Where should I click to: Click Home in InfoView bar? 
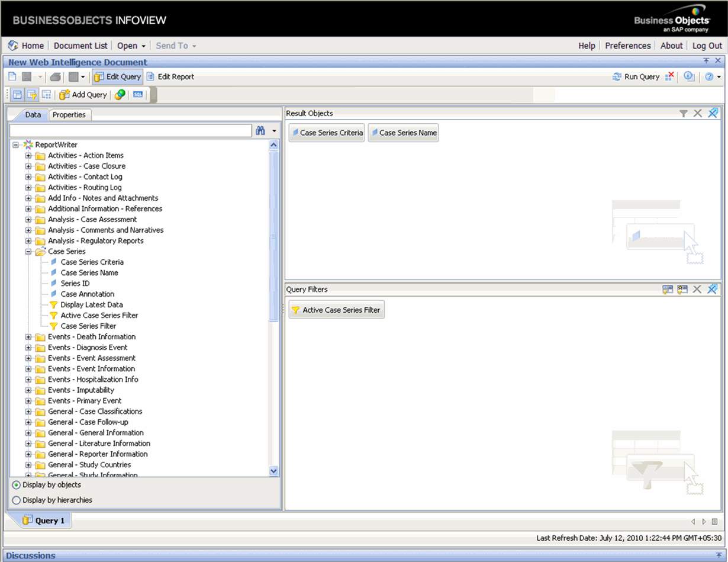33,46
